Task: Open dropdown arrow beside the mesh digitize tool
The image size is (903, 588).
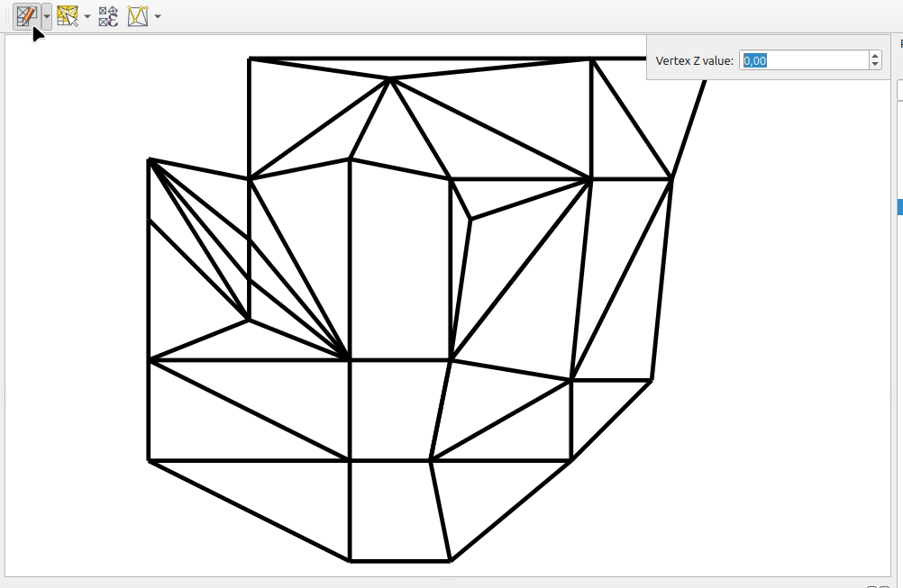Action: [x=47, y=16]
